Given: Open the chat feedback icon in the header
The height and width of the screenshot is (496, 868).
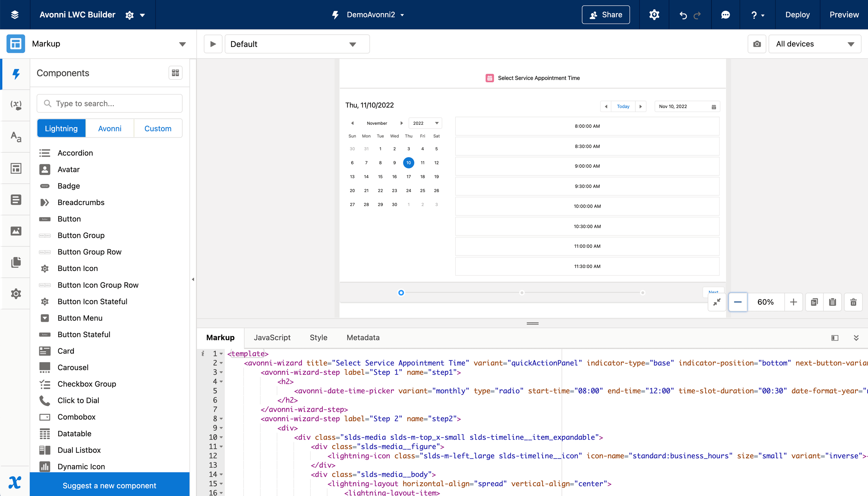Looking at the screenshot, I should (726, 15).
